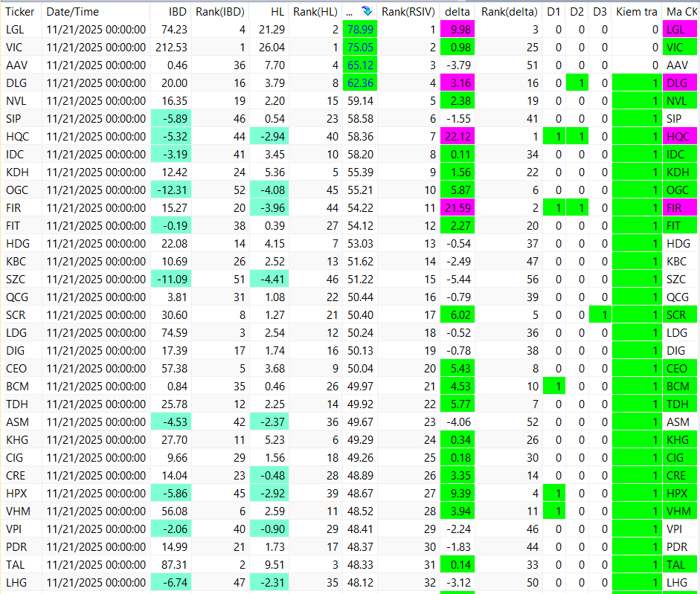Click the green highlighted value 78.99
The image size is (700, 594).
click(x=360, y=30)
